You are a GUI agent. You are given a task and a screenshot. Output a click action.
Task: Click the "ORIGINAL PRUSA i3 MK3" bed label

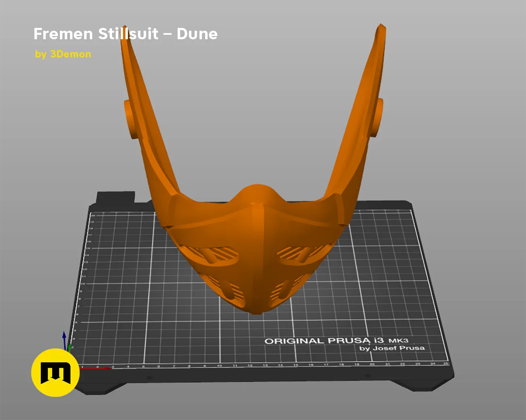336,341
